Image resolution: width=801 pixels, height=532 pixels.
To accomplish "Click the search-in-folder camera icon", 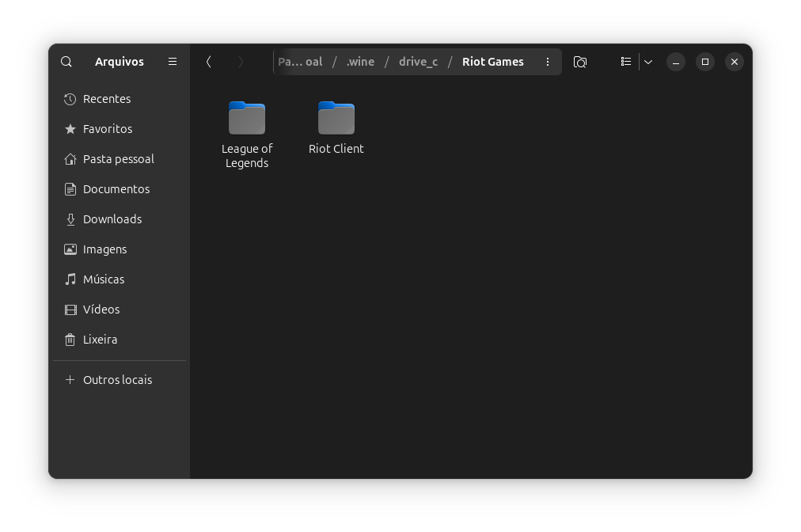I will pyautogui.click(x=580, y=62).
